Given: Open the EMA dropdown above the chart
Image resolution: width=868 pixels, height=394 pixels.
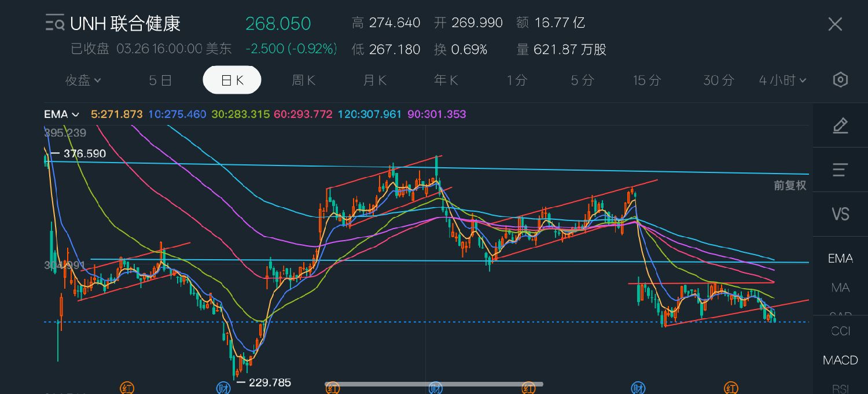Looking at the screenshot, I should click(x=61, y=115).
